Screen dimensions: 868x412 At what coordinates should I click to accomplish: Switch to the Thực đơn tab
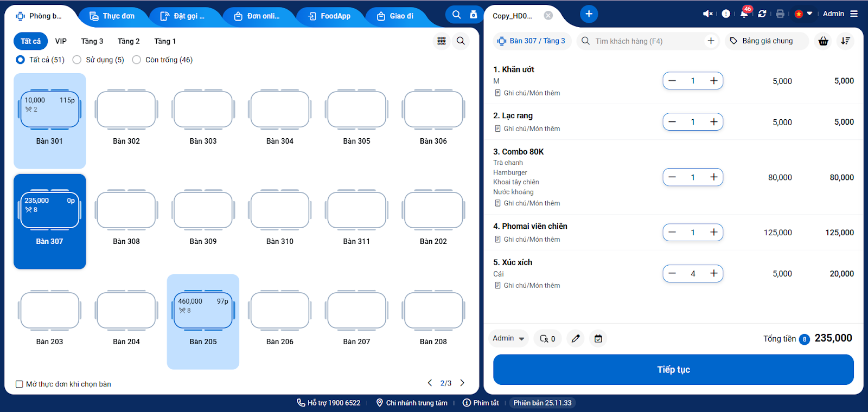[x=112, y=16]
